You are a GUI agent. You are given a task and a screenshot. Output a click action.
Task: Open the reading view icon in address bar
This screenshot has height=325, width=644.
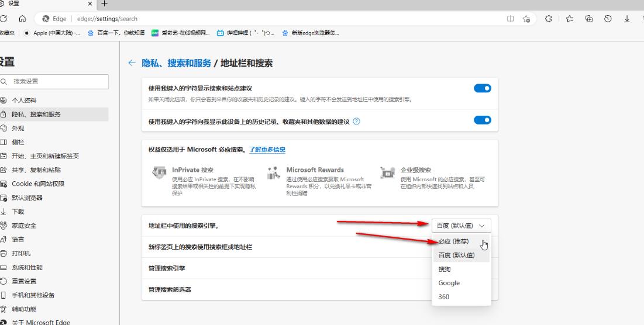pos(510,19)
